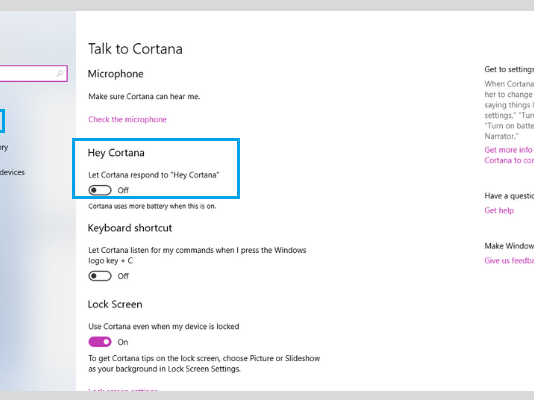Click the Have a question heading
The width and height of the screenshot is (534, 400).
point(509,196)
